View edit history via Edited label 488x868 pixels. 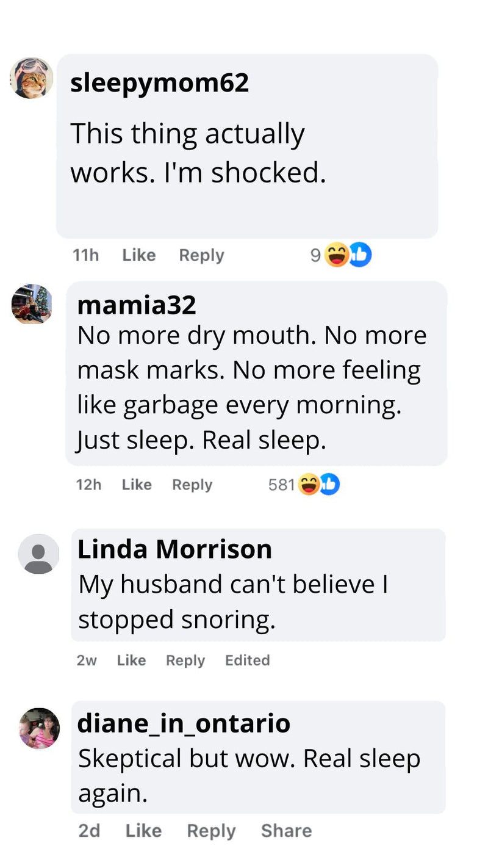pyautogui.click(x=247, y=660)
